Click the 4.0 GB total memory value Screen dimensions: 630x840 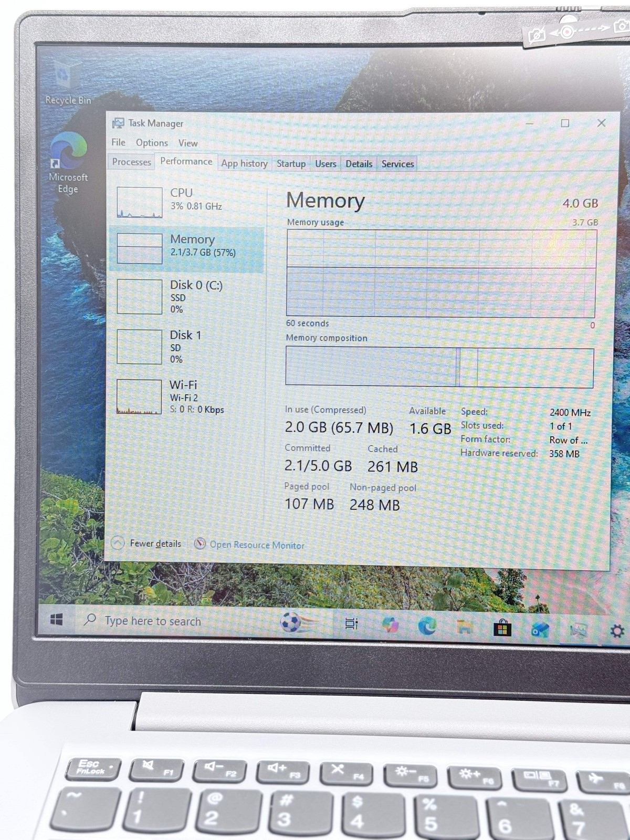point(580,203)
